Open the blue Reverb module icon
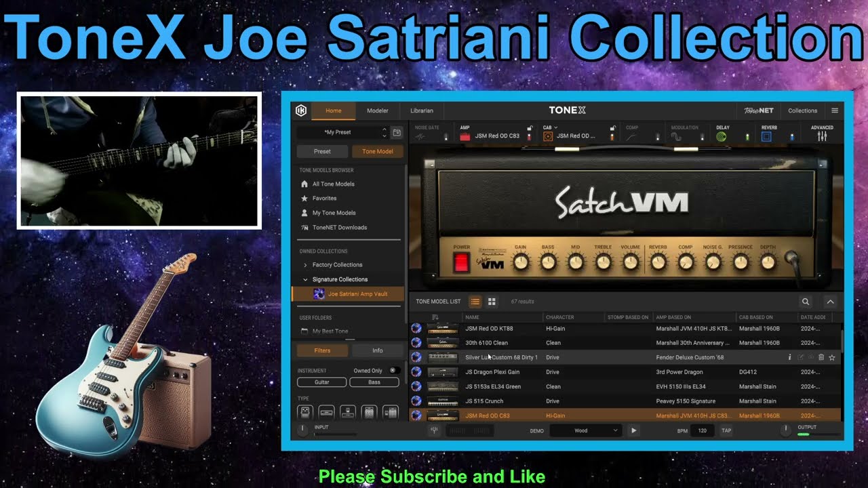 pyautogui.click(x=766, y=136)
